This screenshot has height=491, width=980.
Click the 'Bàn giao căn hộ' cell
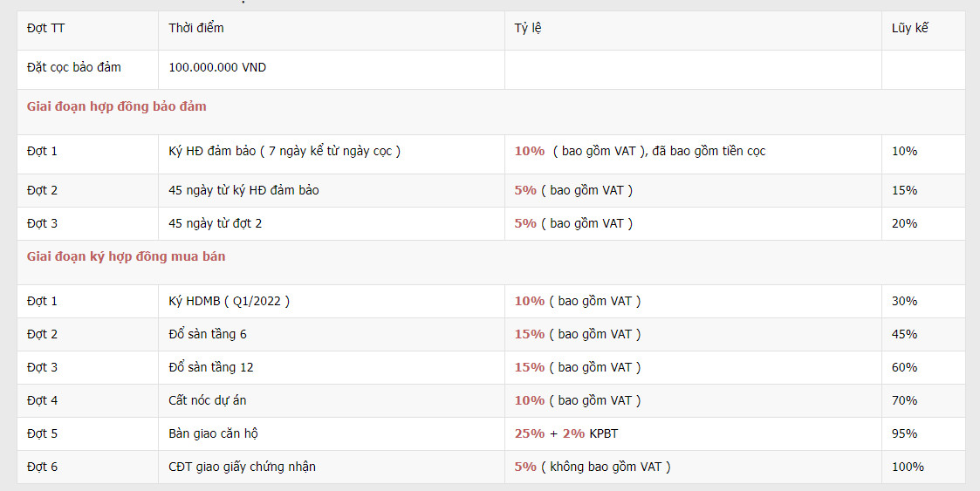pos(213,433)
